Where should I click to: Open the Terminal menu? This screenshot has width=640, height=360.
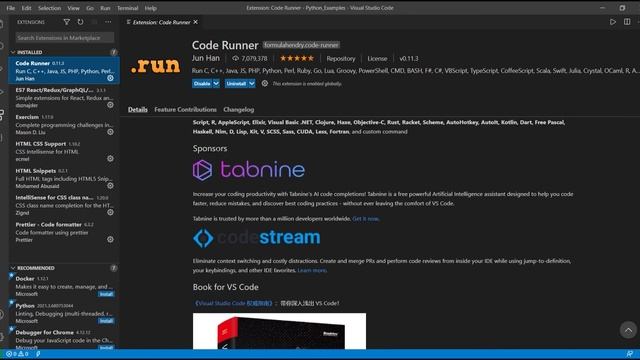click(x=128, y=8)
